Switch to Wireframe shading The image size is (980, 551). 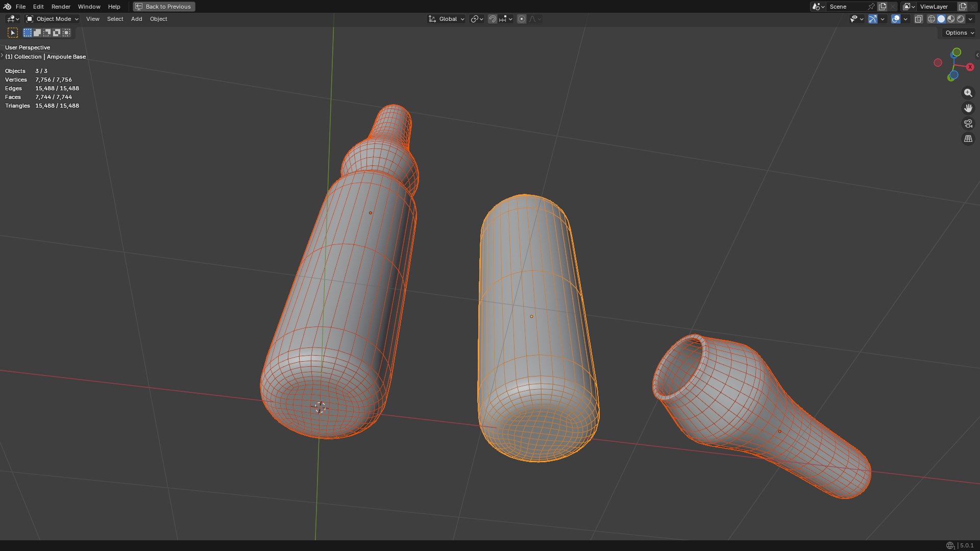point(932,19)
